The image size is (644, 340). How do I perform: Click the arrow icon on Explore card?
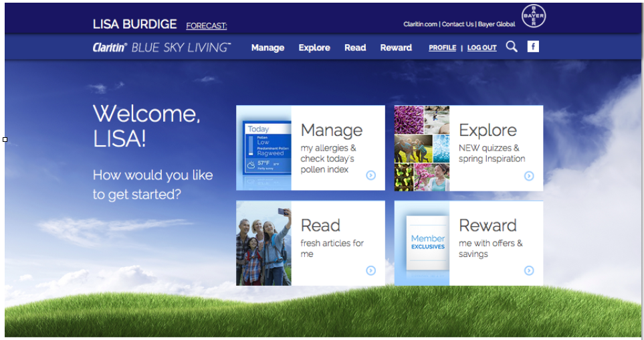529,176
